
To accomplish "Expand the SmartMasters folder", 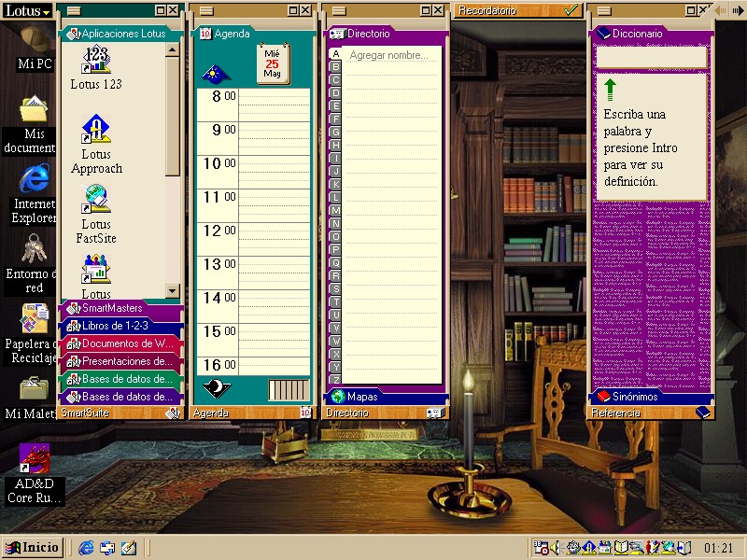I will click(x=121, y=308).
